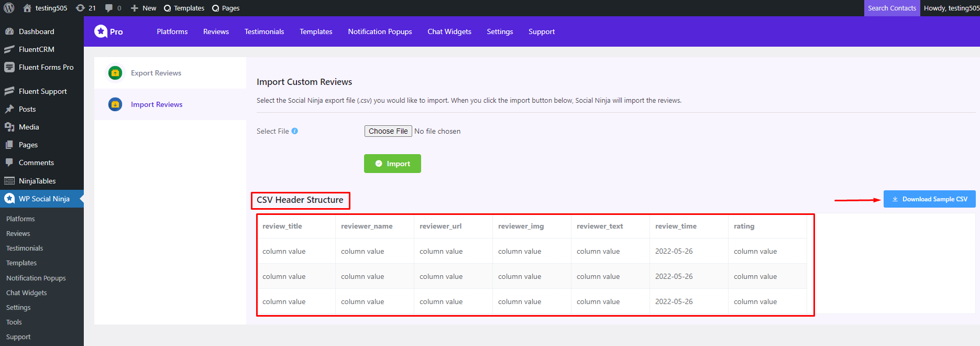Click the No file chosen text
The height and width of the screenshot is (346, 980).
tap(437, 131)
